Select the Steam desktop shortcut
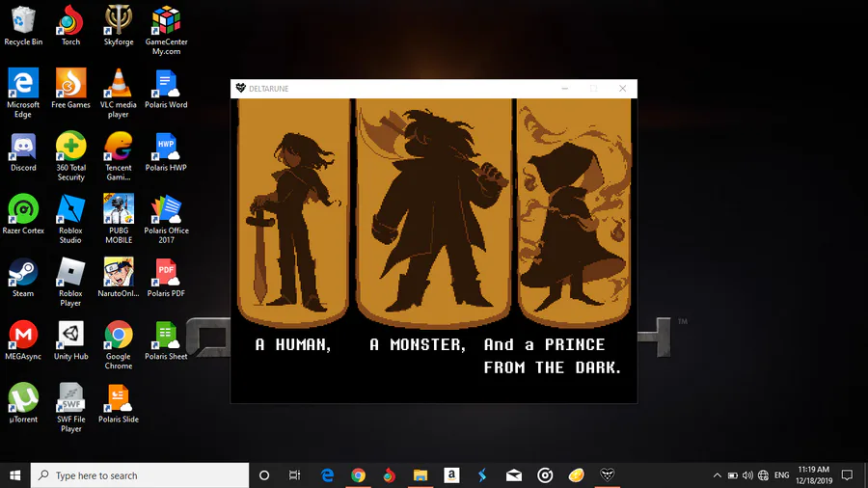The image size is (868, 488). [x=23, y=277]
